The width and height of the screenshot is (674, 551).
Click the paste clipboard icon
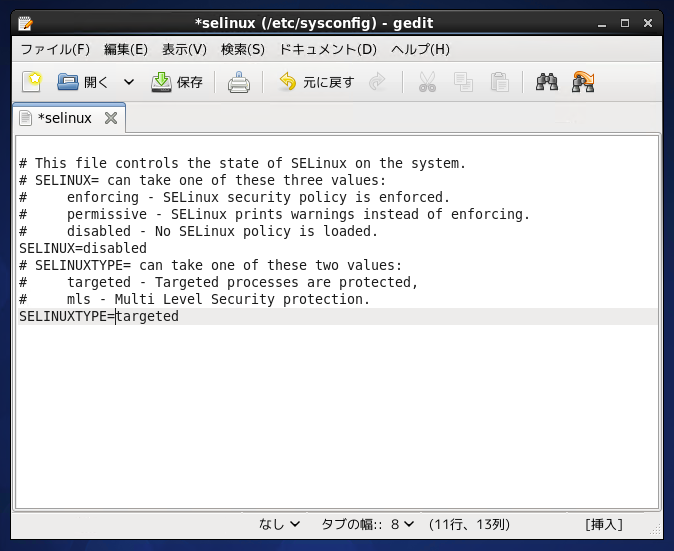coord(499,82)
